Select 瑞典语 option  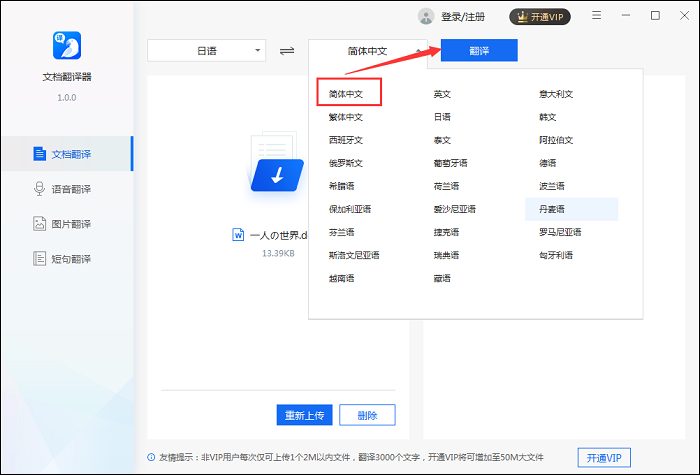point(446,255)
